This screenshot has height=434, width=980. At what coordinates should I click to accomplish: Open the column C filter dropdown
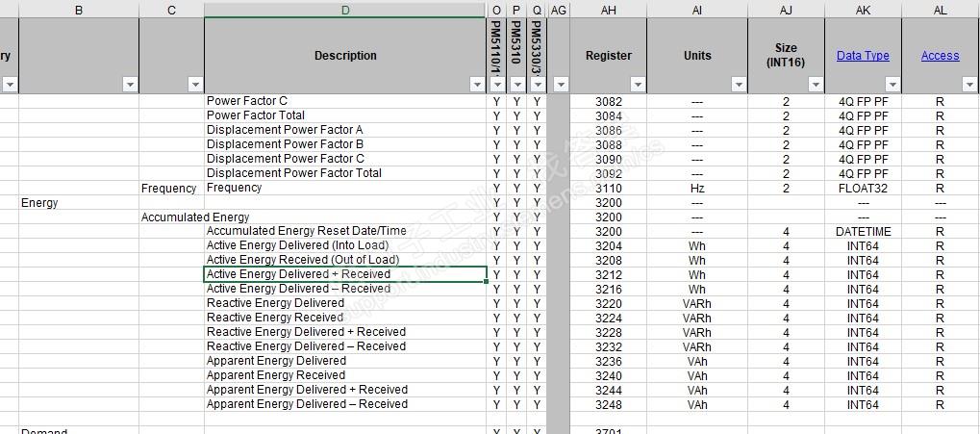point(195,85)
